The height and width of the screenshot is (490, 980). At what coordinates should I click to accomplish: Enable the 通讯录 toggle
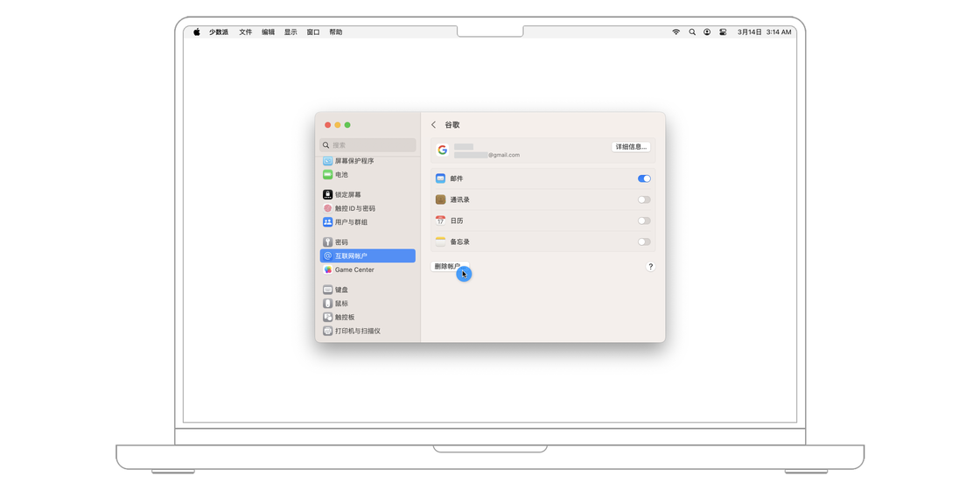pyautogui.click(x=644, y=199)
